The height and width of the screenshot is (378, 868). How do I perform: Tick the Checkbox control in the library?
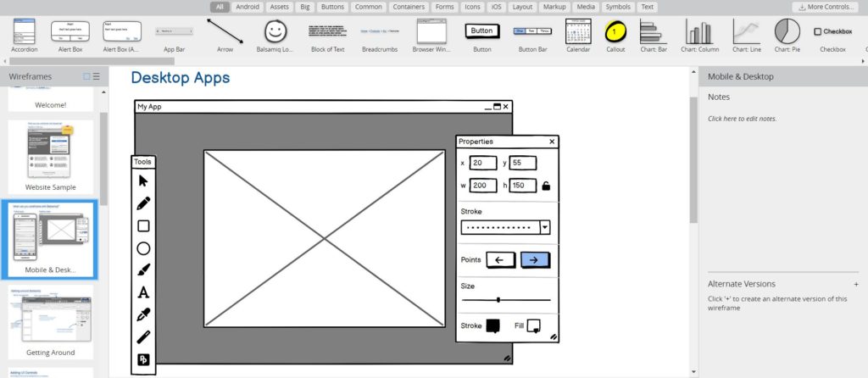(832, 36)
